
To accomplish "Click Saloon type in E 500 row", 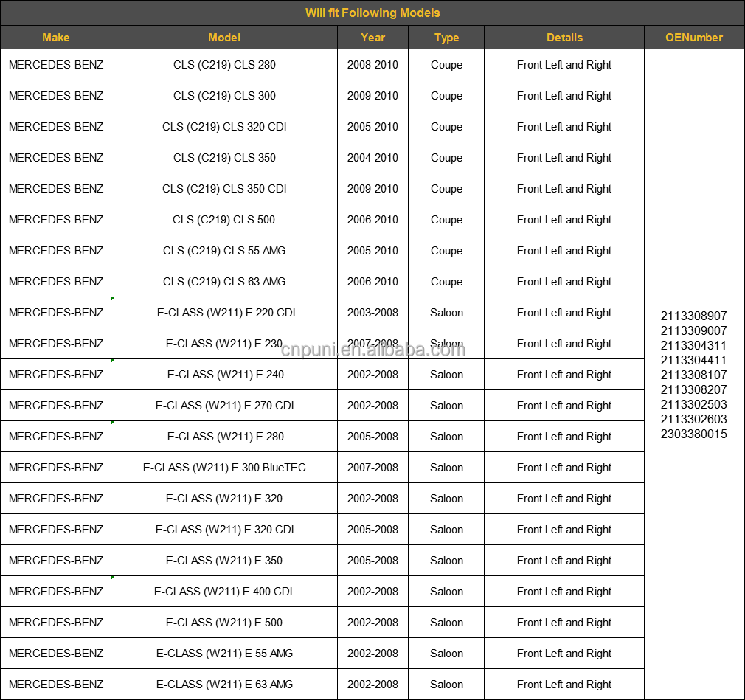I will coord(446,622).
